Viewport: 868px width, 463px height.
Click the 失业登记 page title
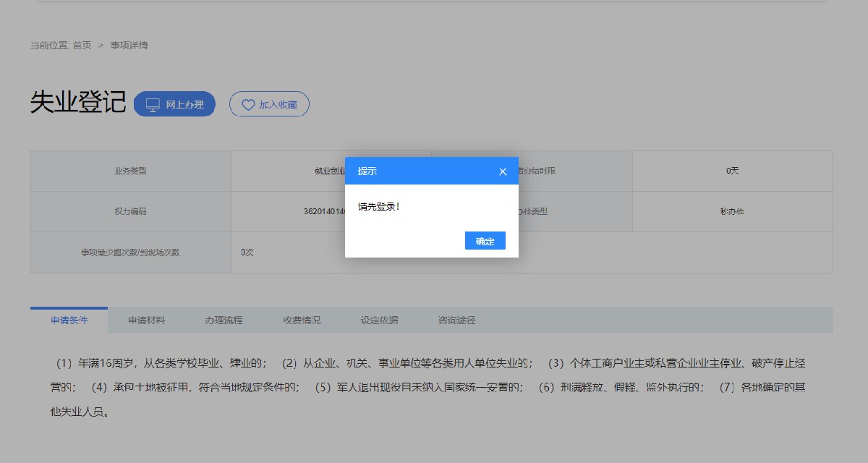coord(78,103)
